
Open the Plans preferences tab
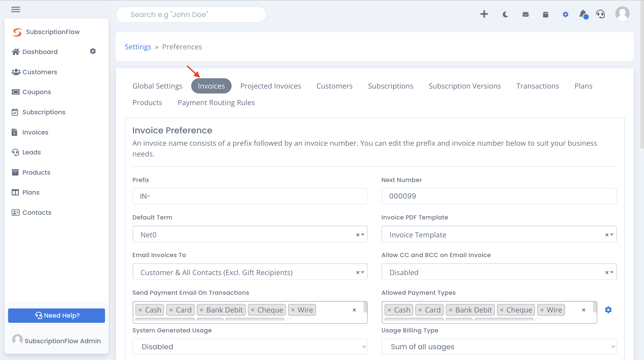coord(583,86)
